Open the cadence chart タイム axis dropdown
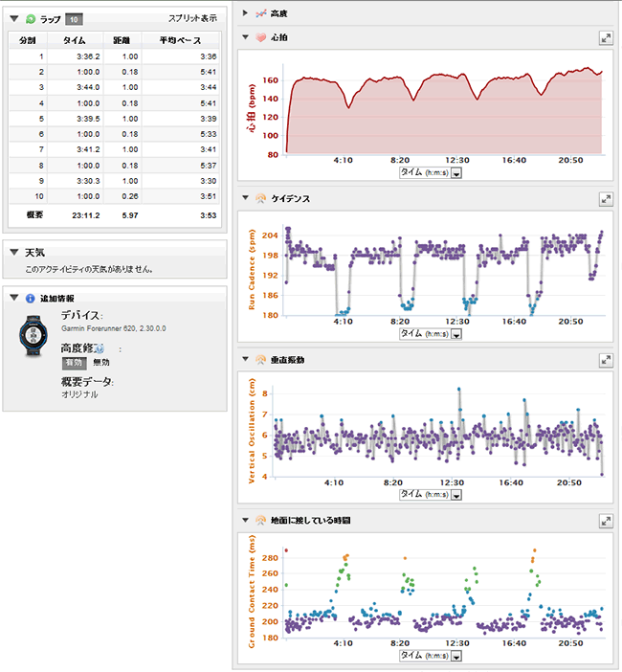 pos(455,334)
